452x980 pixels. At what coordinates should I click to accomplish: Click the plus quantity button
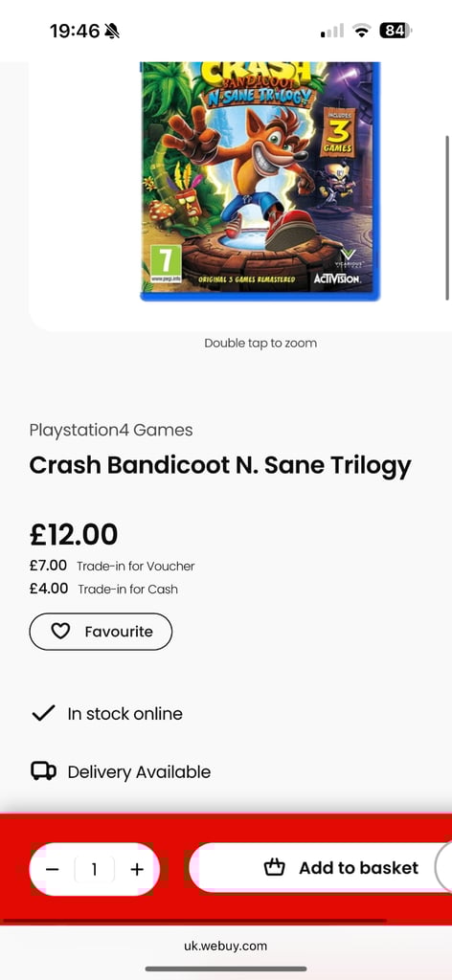coord(137,869)
